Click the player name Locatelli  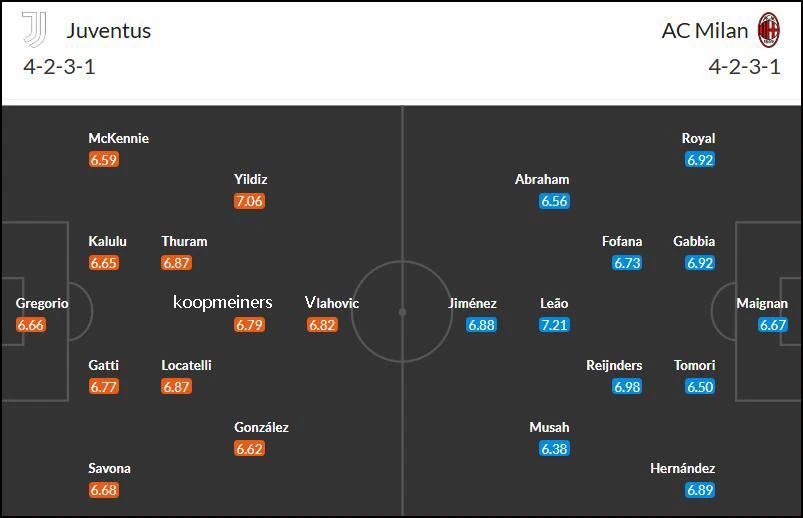(186, 365)
